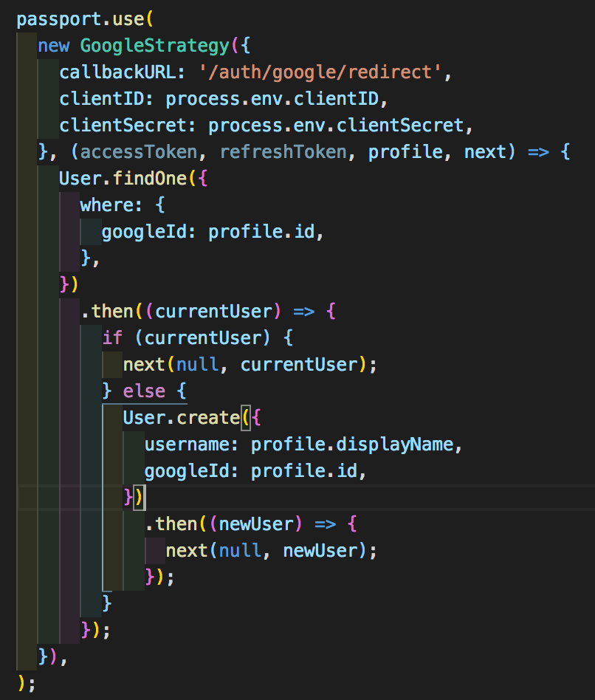Viewport: 595px width, 700px height.
Task: Click the "callbackURL" property key
Action: click(x=117, y=72)
